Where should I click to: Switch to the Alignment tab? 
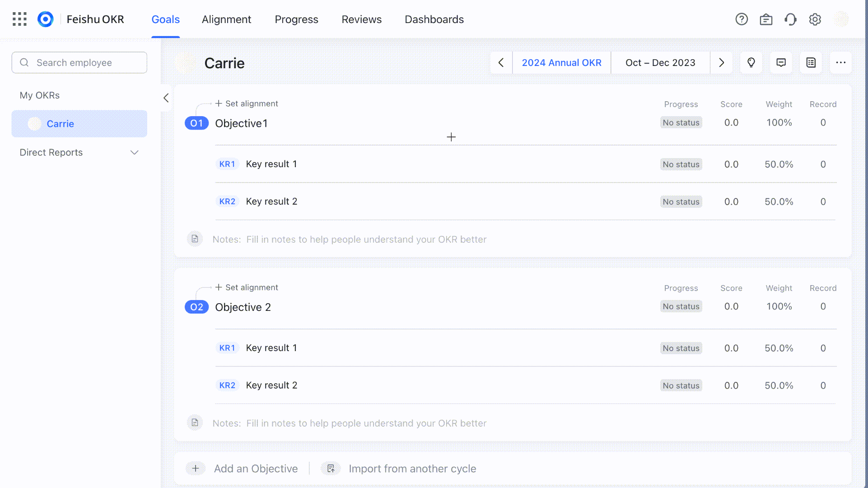(x=226, y=19)
